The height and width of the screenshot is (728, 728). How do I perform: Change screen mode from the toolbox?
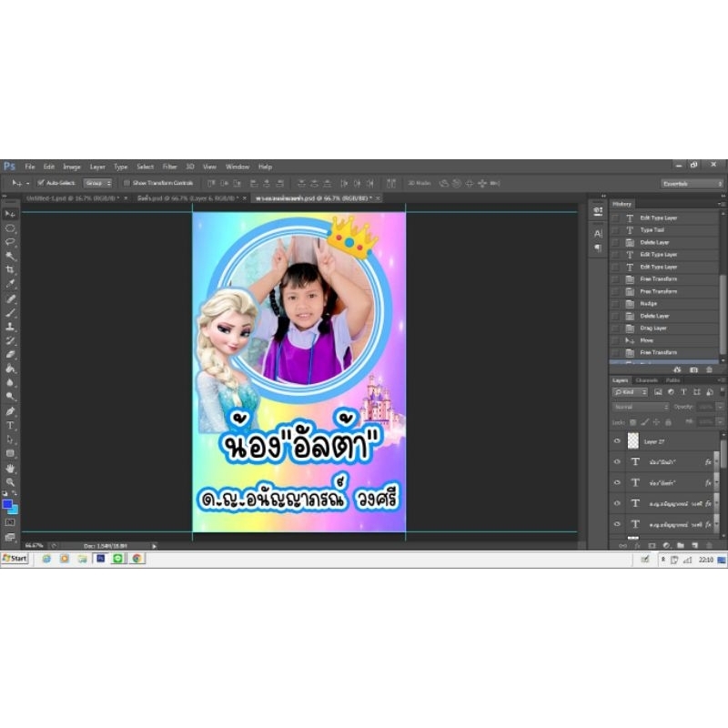10,537
